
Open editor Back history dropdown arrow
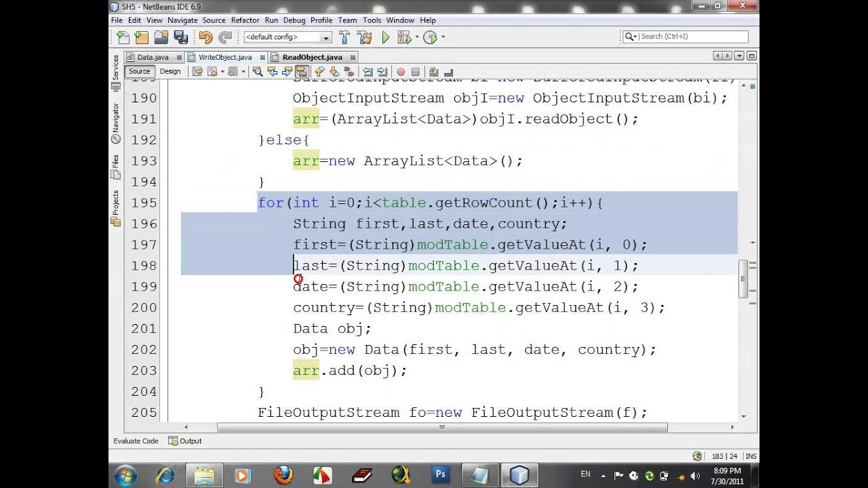click(x=222, y=71)
